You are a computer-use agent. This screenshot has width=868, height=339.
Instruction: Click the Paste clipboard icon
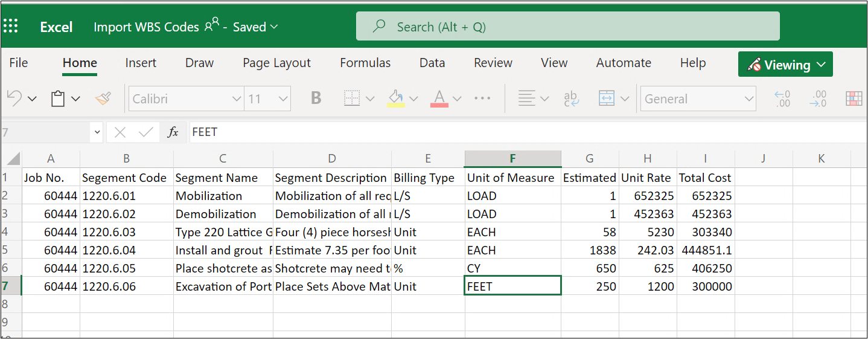[x=58, y=98]
